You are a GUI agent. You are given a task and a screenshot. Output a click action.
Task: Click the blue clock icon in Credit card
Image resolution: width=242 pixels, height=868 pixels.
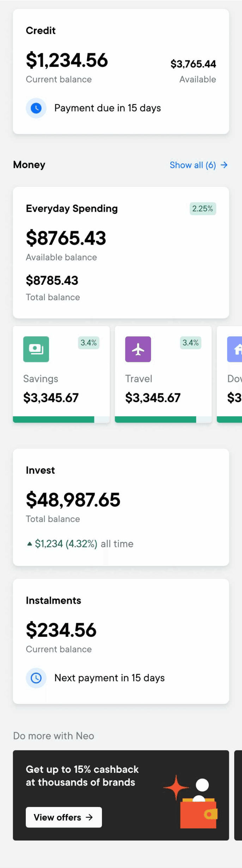point(36,108)
